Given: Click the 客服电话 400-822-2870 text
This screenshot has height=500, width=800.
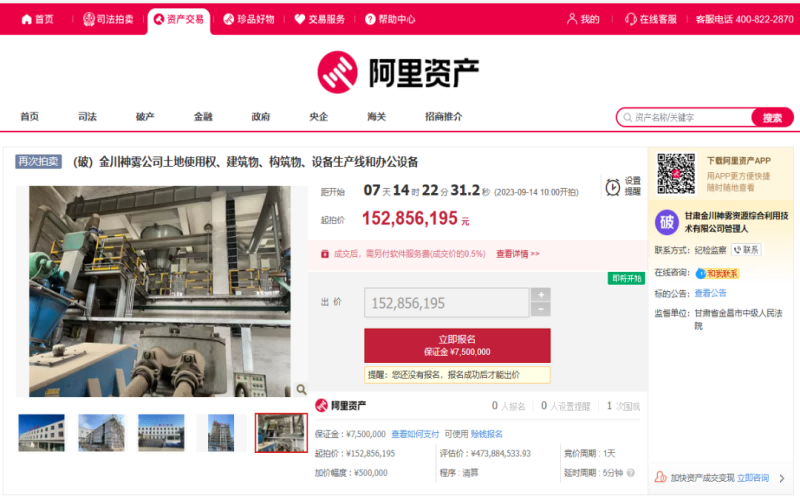Looking at the screenshot, I should point(744,19).
